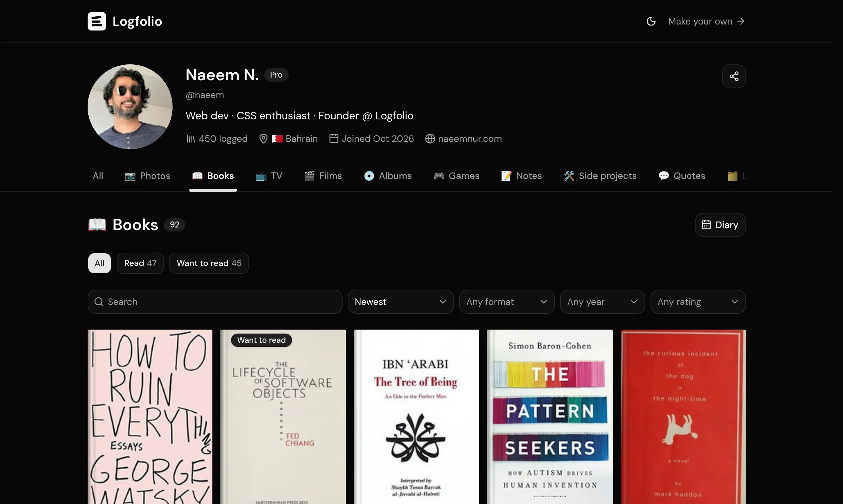
Task: Go to the Games tab
Action: (x=456, y=176)
